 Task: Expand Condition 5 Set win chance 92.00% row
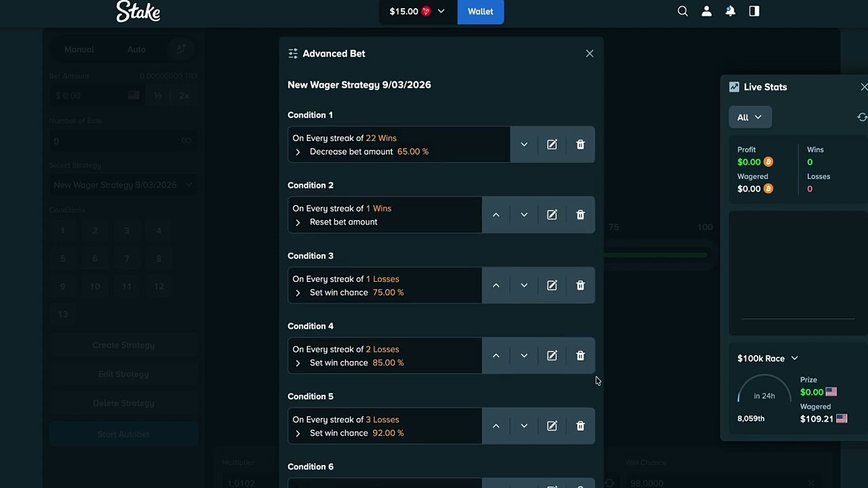click(298, 434)
